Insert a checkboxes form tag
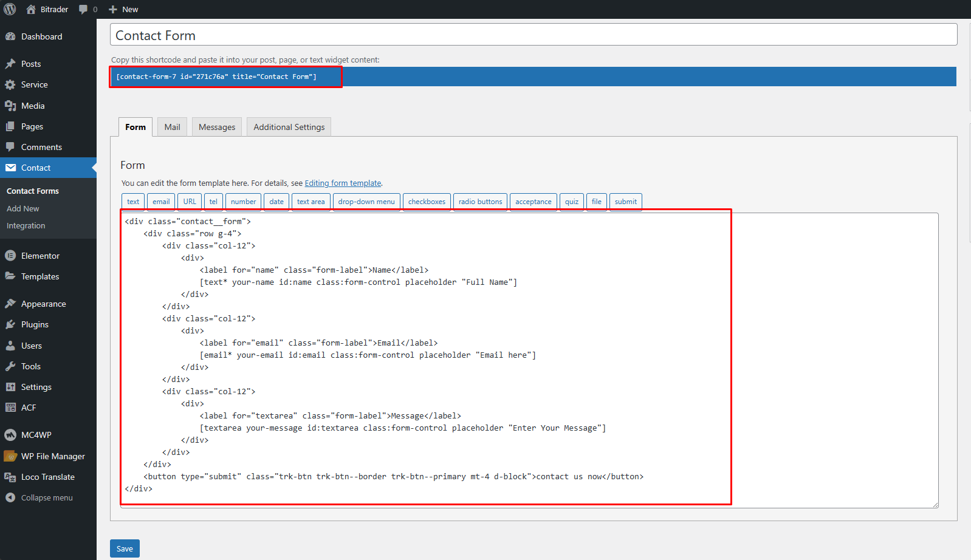The width and height of the screenshot is (971, 560). click(x=427, y=202)
